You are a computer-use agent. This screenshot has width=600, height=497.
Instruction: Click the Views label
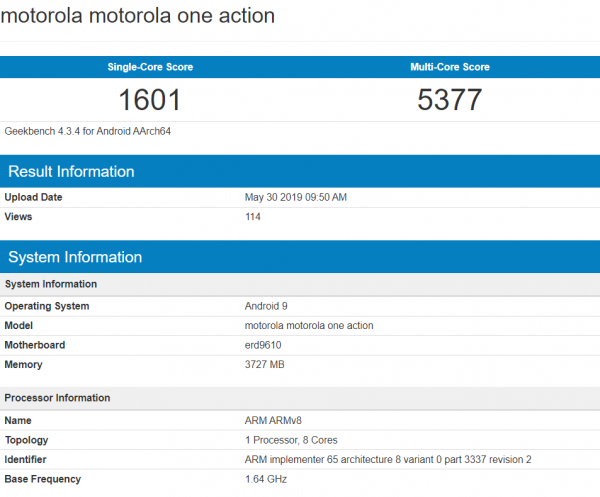[x=18, y=217]
